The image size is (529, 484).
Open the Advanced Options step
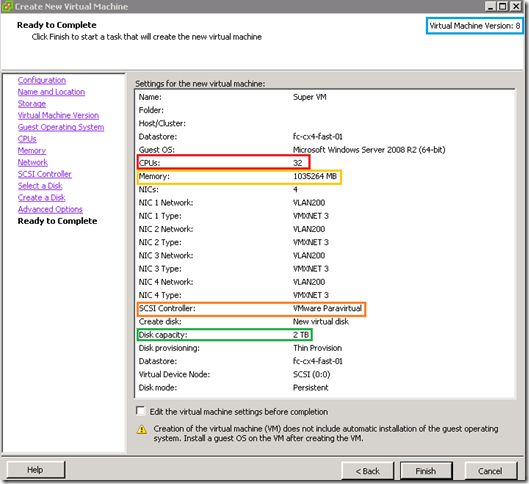[50, 209]
